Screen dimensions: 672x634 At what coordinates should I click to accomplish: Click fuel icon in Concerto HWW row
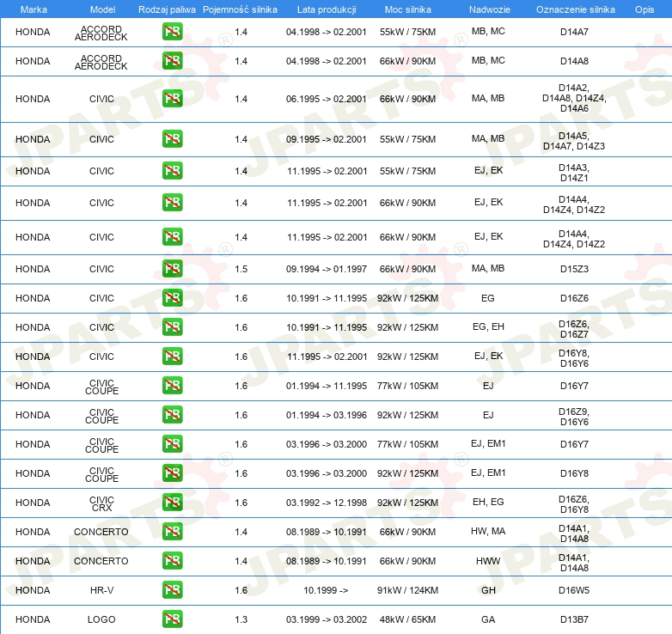pyautogui.click(x=172, y=560)
